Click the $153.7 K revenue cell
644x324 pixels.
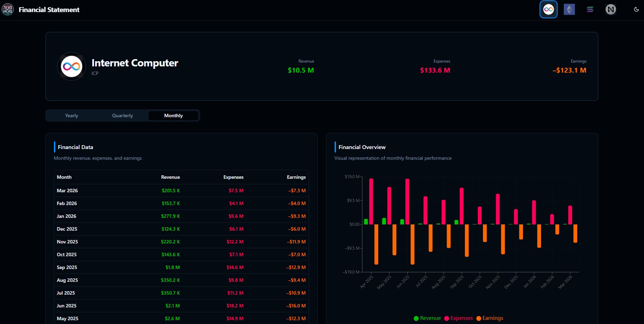point(171,203)
